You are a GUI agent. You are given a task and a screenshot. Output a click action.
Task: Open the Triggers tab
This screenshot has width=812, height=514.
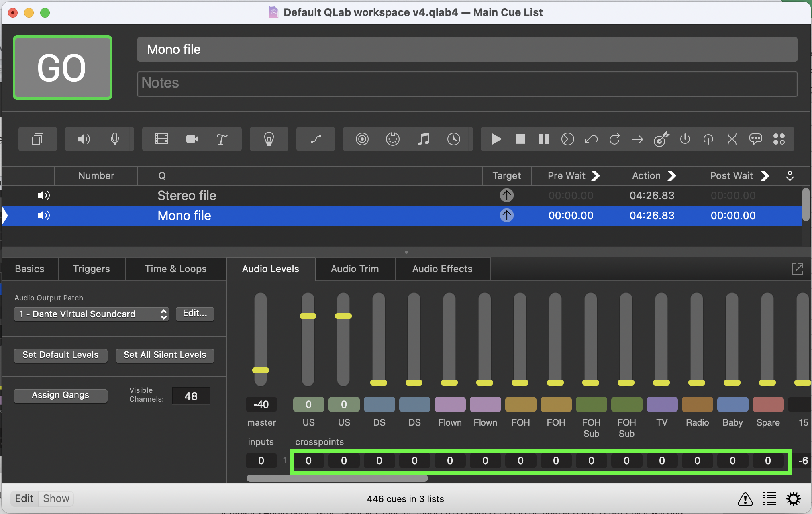click(x=92, y=269)
